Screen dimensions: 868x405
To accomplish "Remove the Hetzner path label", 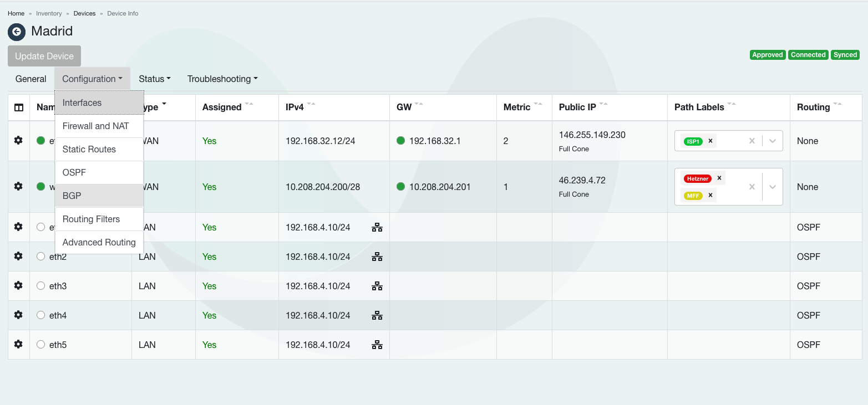I will coord(719,178).
